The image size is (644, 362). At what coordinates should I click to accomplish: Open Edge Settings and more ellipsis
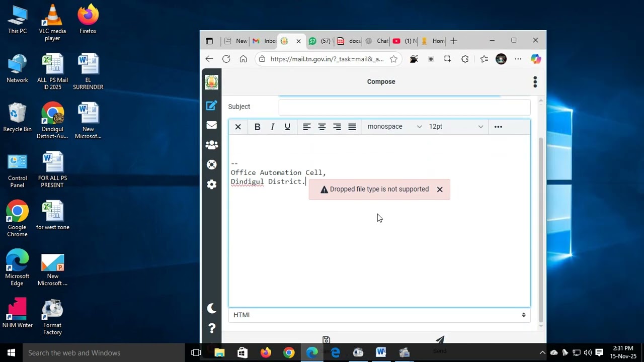pyautogui.click(x=518, y=59)
